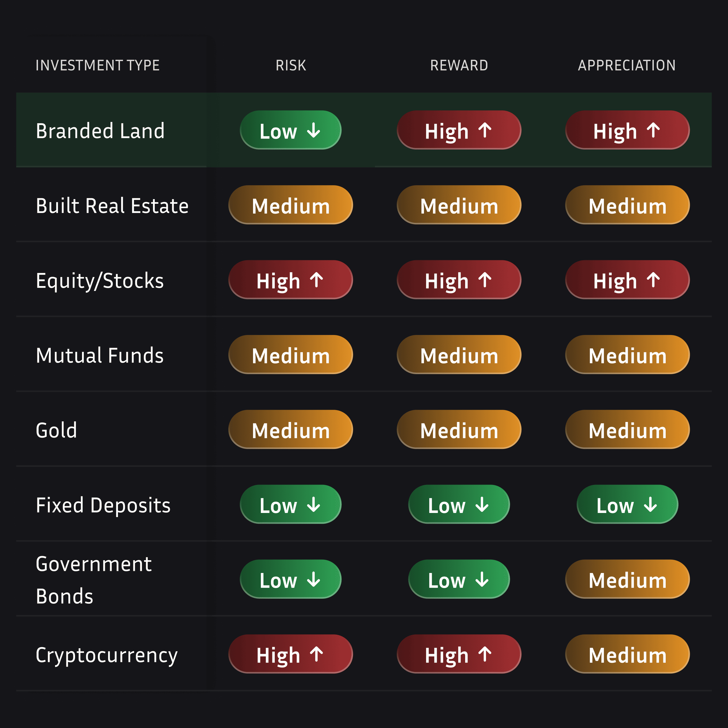Click the Medium appreciation badge for Government Bonds

tap(627, 579)
